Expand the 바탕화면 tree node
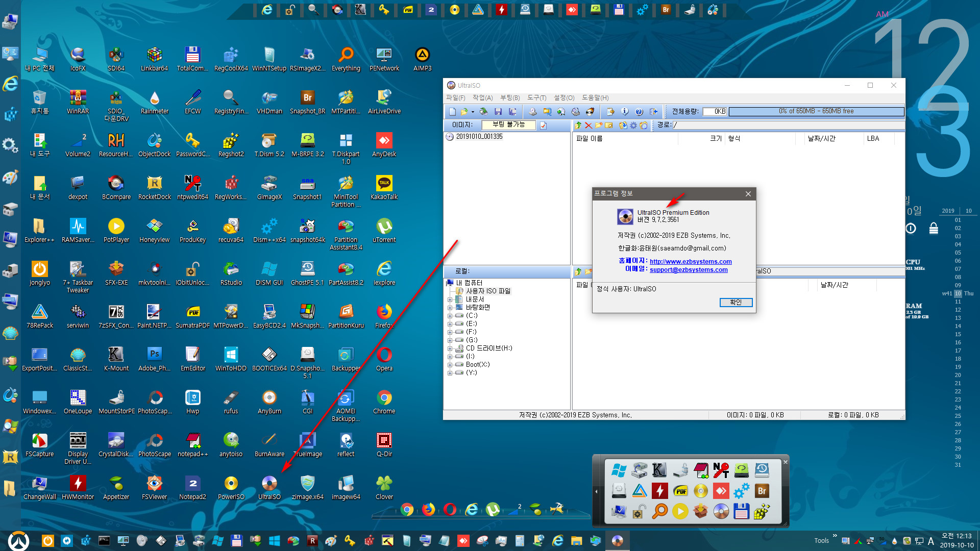Image resolution: width=980 pixels, height=551 pixels. click(x=450, y=308)
